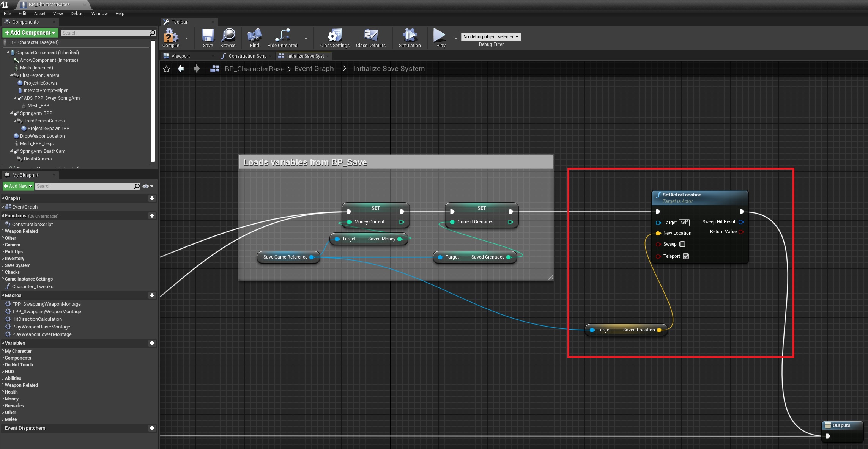Enable the Sweep checkbox on SetActorLocation
This screenshot has width=868, height=449.
pos(682,244)
